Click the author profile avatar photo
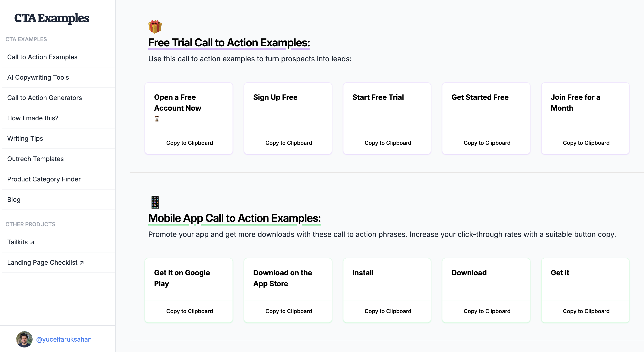 [x=24, y=339]
